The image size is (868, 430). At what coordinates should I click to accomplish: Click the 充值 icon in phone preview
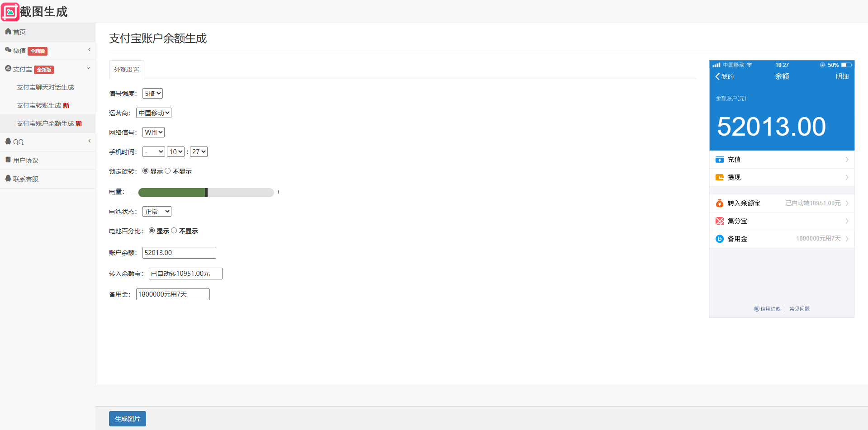(x=720, y=160)
